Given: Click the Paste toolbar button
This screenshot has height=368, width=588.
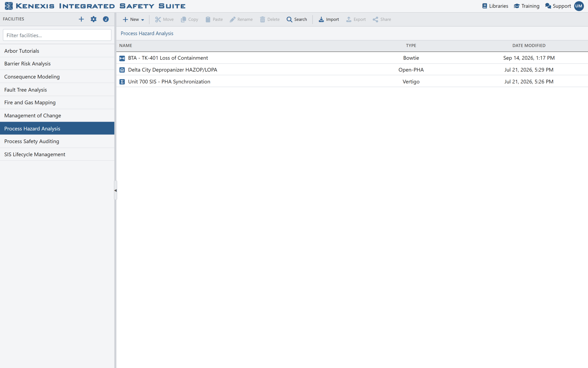Looking at the screenshot, I should (x=214, y=20).
